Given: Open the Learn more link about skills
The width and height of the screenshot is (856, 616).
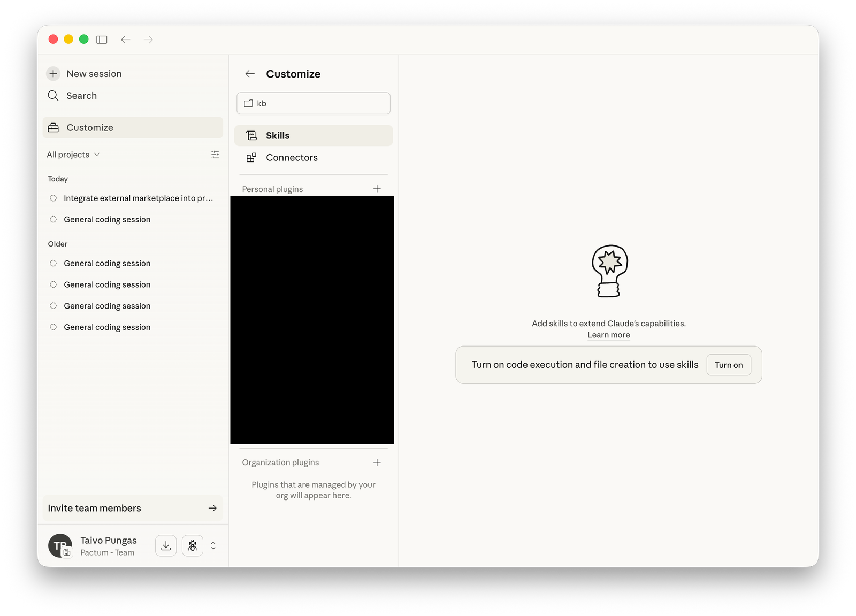Looking at the screenshot, I should [x=608, y=335].
